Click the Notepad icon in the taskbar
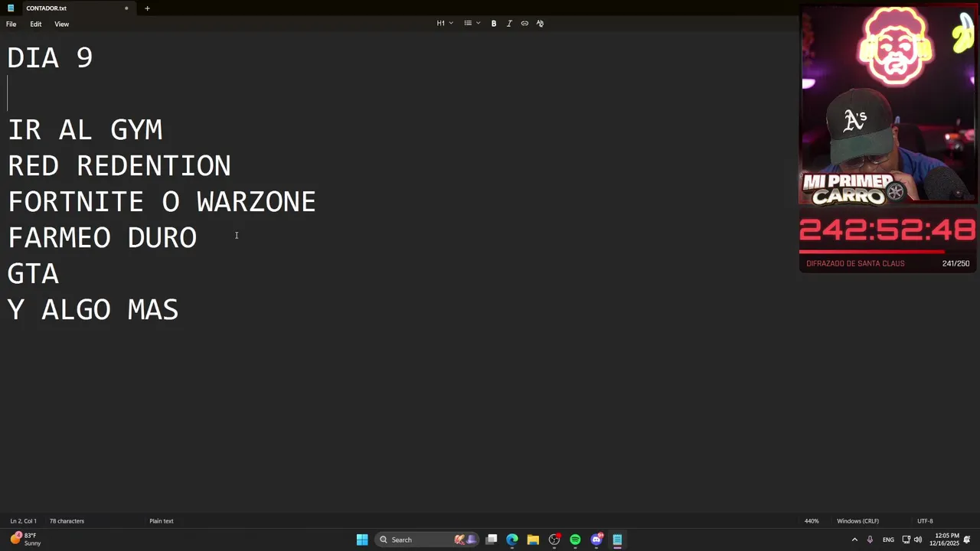Image resolution: width=980 pixels, height=551 pixels. [x=617, y=540]
